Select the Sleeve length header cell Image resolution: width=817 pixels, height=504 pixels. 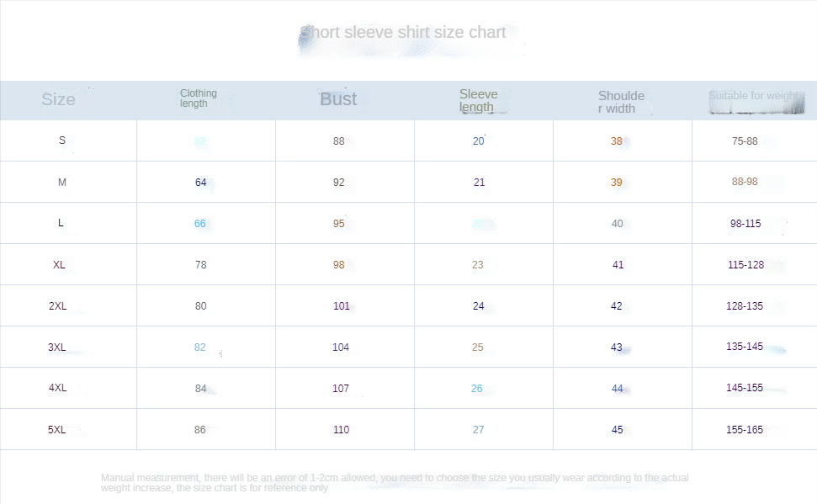[478, 101]
